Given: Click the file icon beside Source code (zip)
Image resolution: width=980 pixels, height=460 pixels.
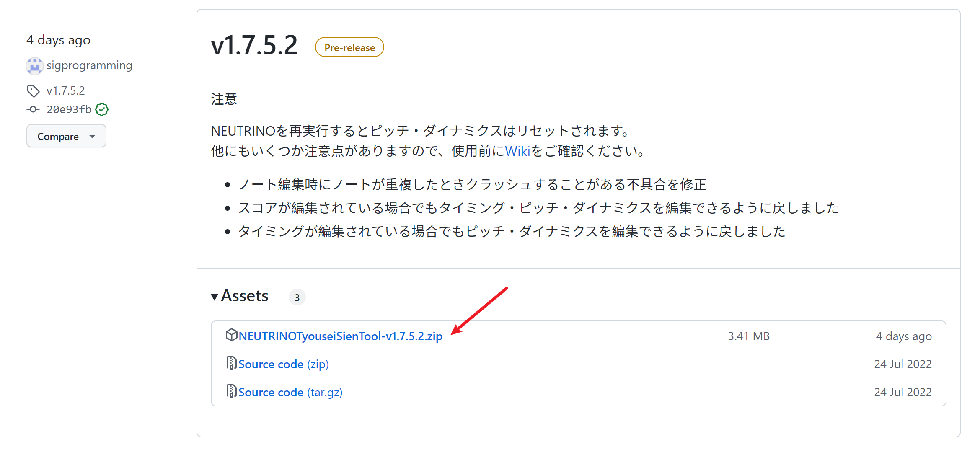Looking at the screenshot, I should [x=231, y=363].
